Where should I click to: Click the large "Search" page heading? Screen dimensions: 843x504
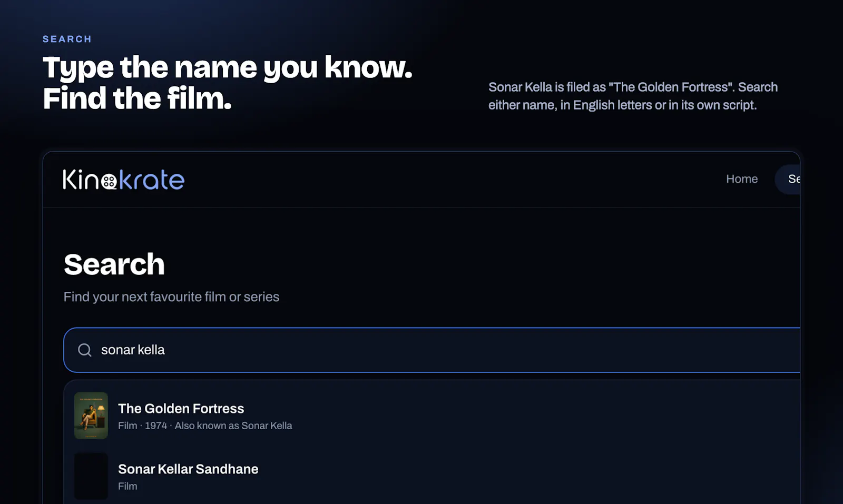point(114,264)
